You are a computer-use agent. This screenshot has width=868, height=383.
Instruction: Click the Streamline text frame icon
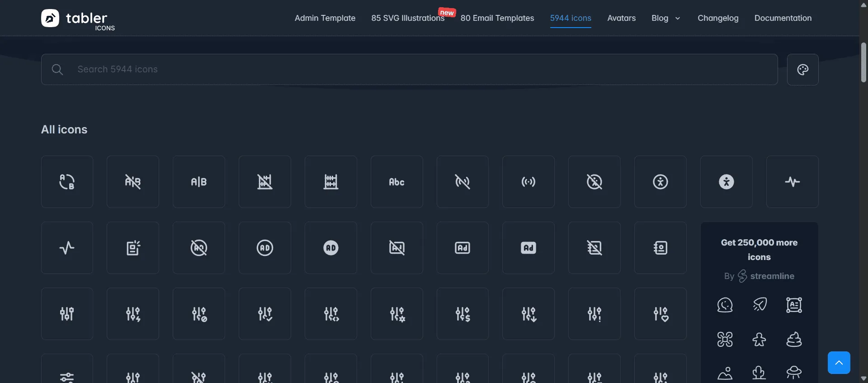click(x=794, y=305)
